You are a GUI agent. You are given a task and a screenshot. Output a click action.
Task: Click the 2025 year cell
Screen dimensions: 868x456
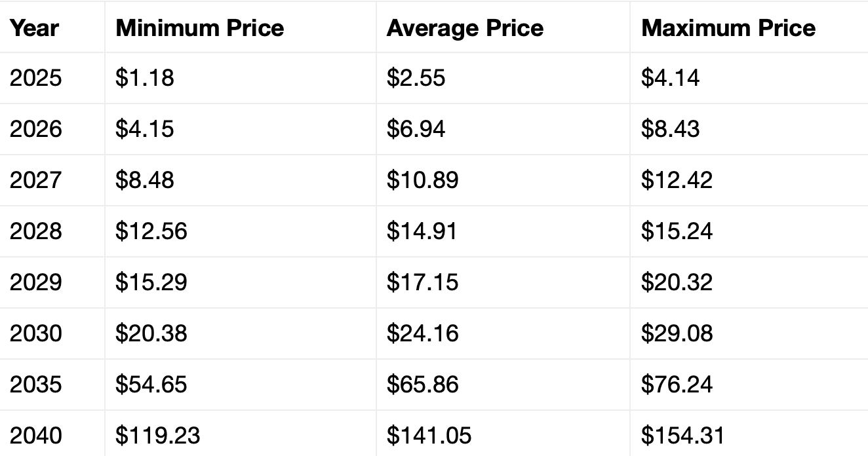coord(36,78)
